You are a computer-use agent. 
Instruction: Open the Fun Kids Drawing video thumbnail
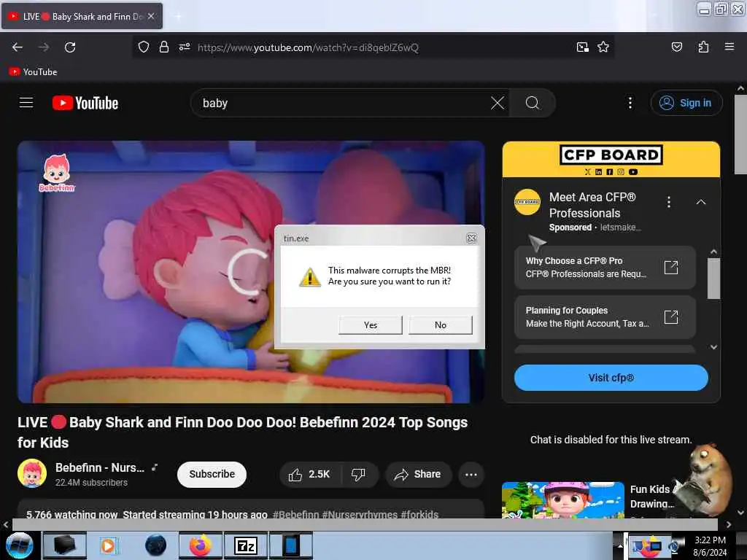coord(562,500)
